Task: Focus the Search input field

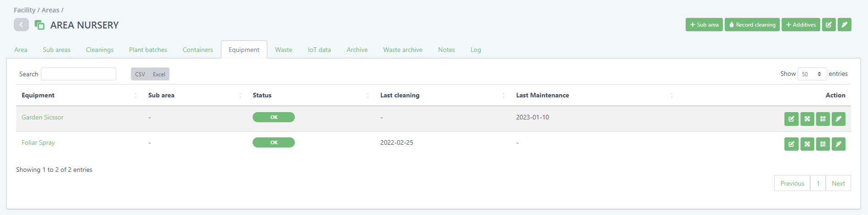Action: click(x=79, y=74)
